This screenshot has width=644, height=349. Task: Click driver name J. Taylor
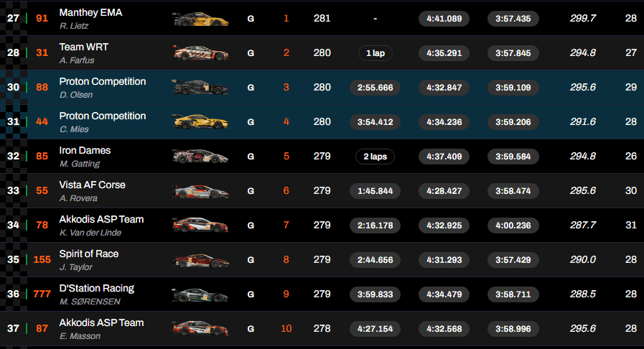click(x=76, y=267)
